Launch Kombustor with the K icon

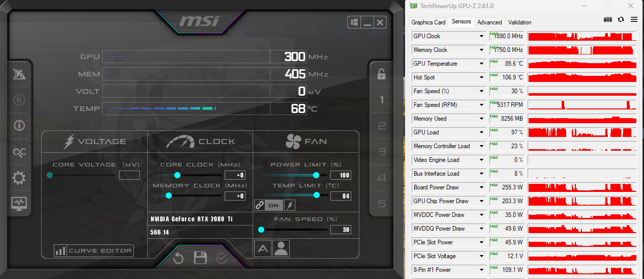(19, 100)
